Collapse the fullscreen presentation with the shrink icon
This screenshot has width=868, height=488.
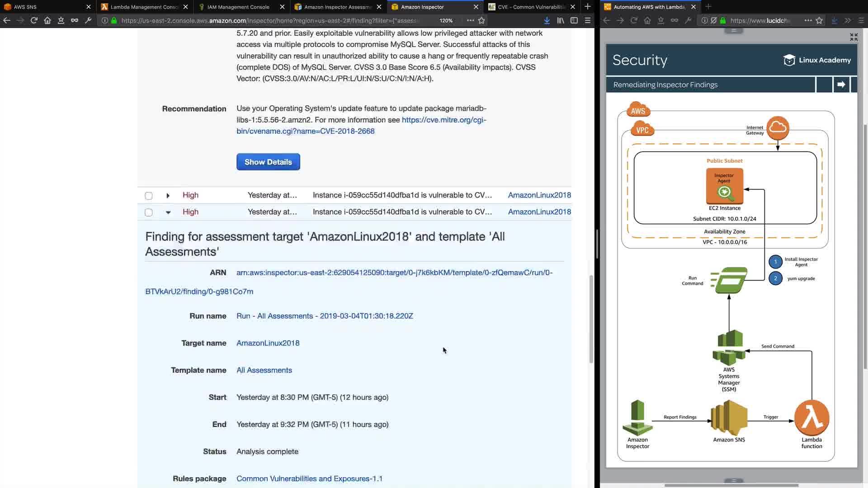(x=854, y=37)
